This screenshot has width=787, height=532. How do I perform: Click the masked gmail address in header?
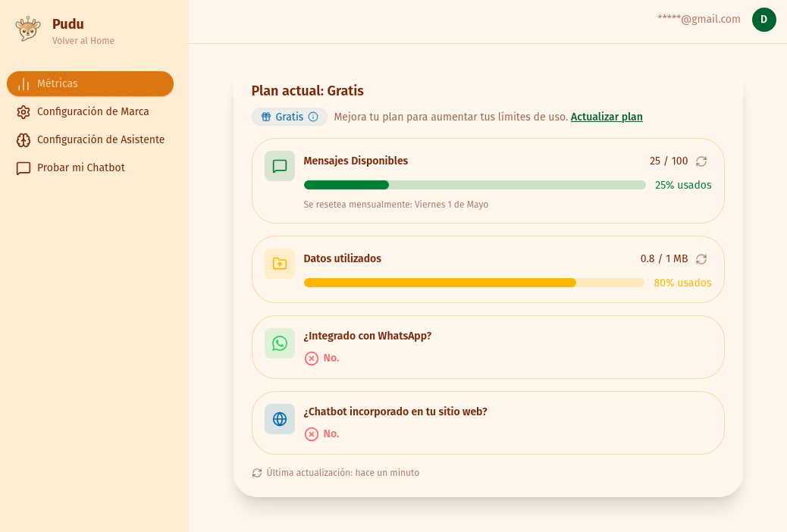point(698,19)
